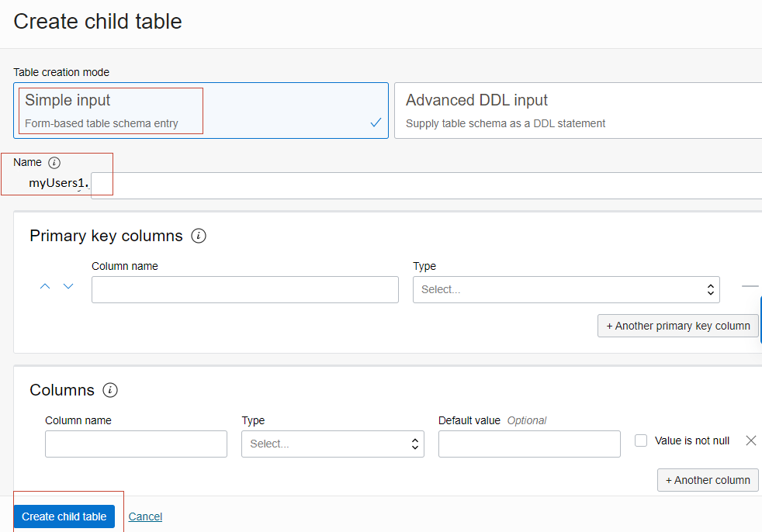
Task: Click the Another column button
Action: (707, 480)
